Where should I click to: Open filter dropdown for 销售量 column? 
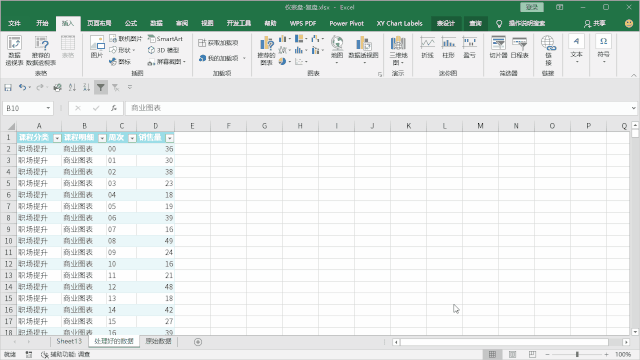(169, 138)
